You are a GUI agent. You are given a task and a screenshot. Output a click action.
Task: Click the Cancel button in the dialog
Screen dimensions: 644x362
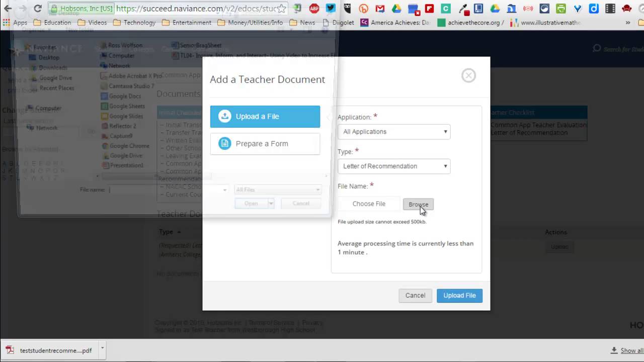415,296
